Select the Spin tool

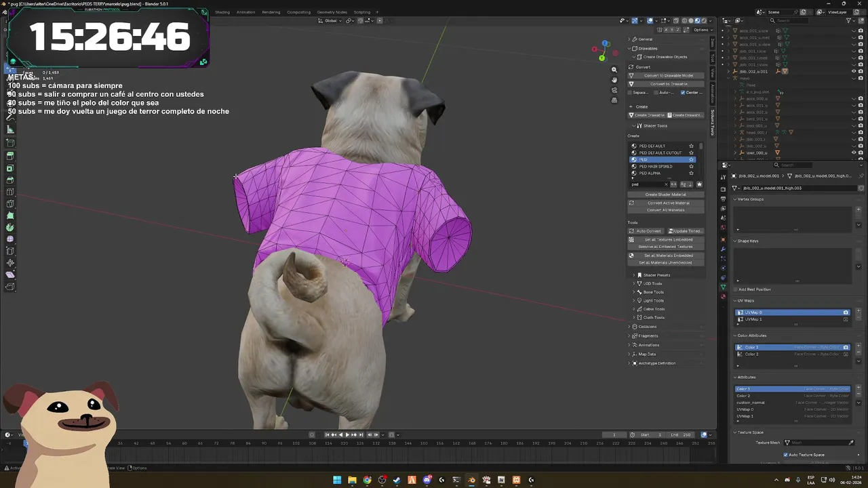click(10, 227)
